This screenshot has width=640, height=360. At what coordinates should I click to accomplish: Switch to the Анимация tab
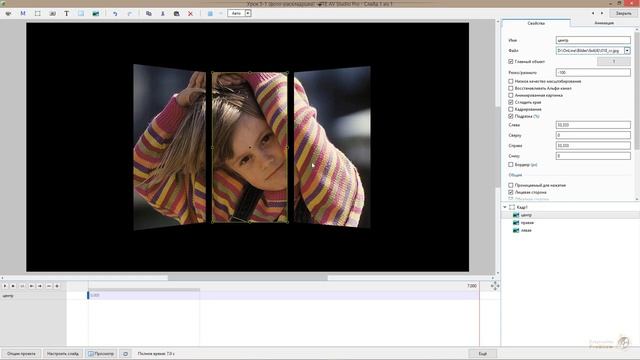tap(604, 23)
